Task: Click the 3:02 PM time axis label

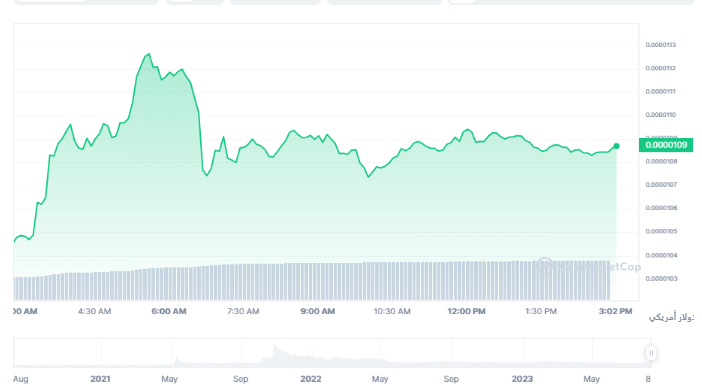Action: pos(616,311)
